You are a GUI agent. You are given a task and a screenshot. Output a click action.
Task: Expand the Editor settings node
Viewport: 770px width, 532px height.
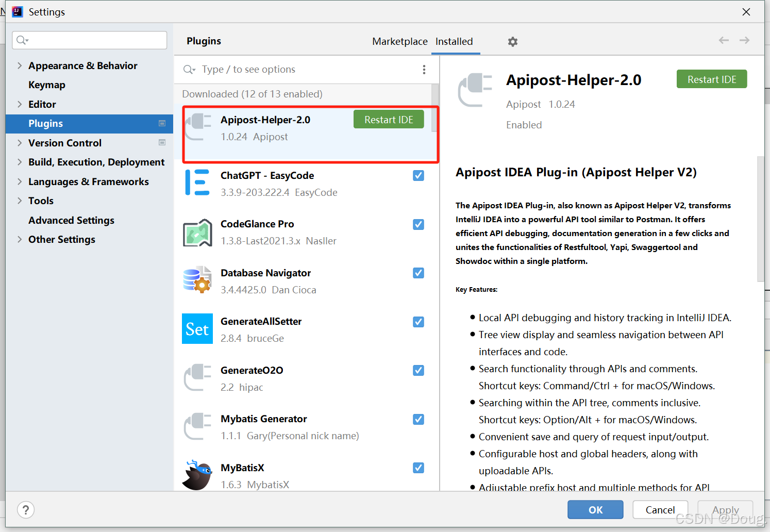coord(20,104)
